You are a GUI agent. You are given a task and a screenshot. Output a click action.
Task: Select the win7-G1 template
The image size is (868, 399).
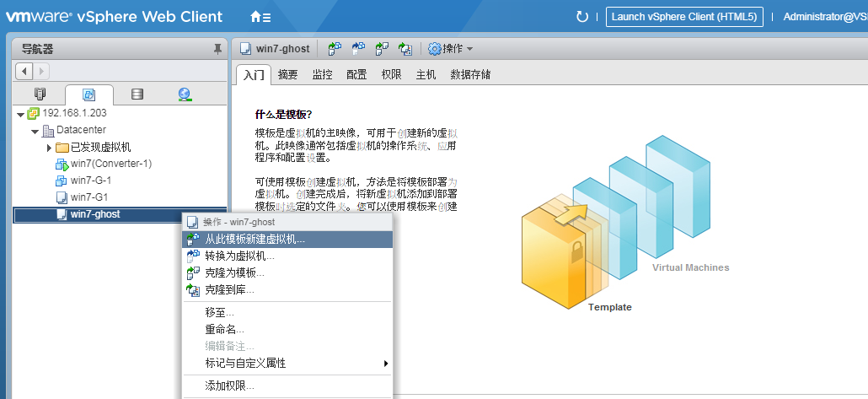point(89,197)
